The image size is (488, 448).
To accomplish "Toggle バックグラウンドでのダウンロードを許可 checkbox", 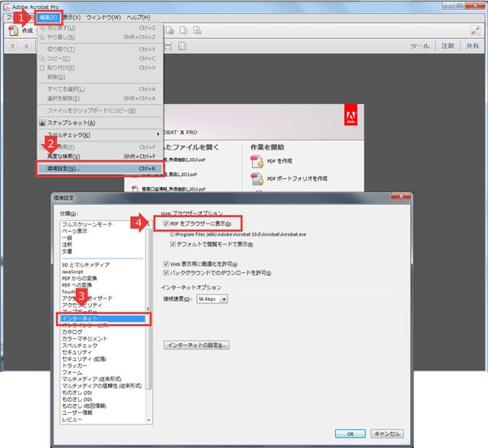I will [x=166, y=273].
